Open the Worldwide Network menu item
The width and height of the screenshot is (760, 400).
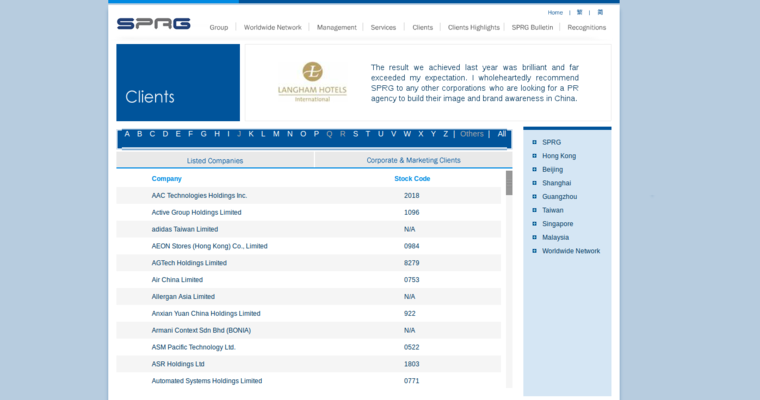[272, 28]
